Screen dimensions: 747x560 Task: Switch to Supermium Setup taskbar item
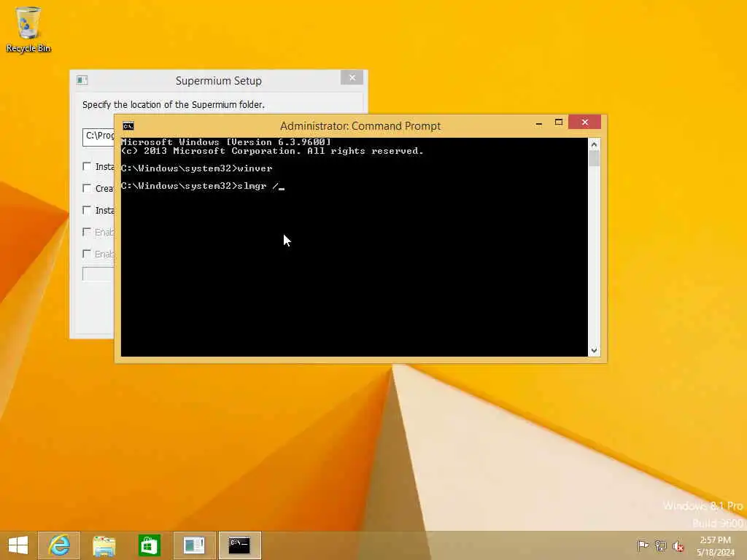coord(194,545)
